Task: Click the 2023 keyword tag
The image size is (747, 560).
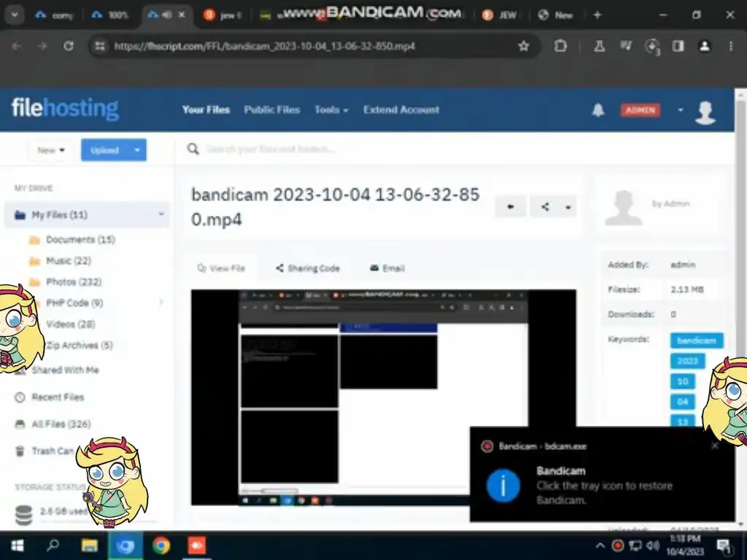Action: (687, 360)
